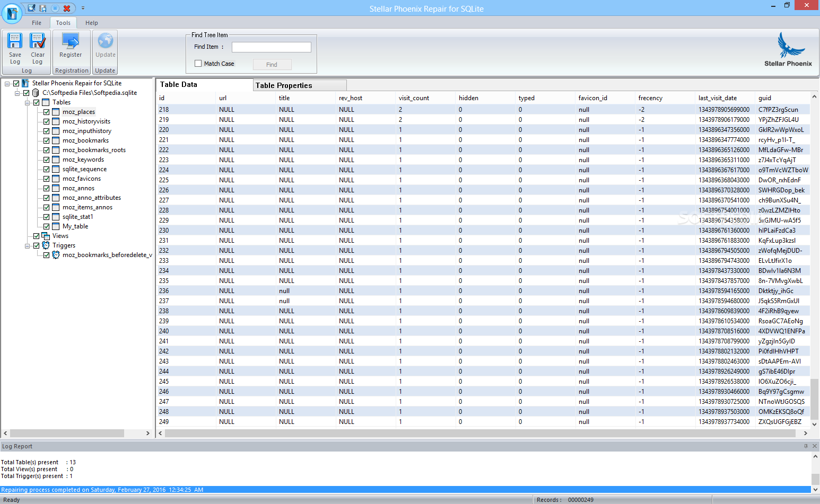The height and width of the screenshot is (504, 820).
Task: Click the Register ribbon button
Action: point(71,46)
